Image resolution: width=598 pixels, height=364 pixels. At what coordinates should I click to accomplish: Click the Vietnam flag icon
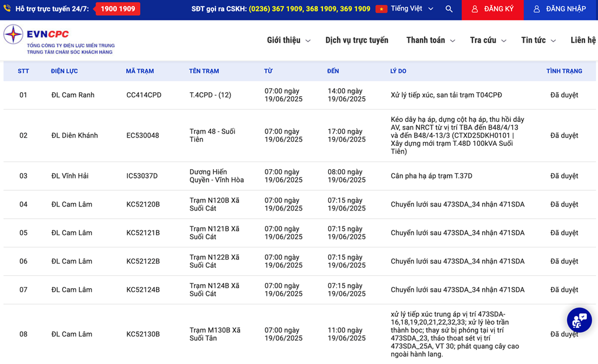(381, 9)
